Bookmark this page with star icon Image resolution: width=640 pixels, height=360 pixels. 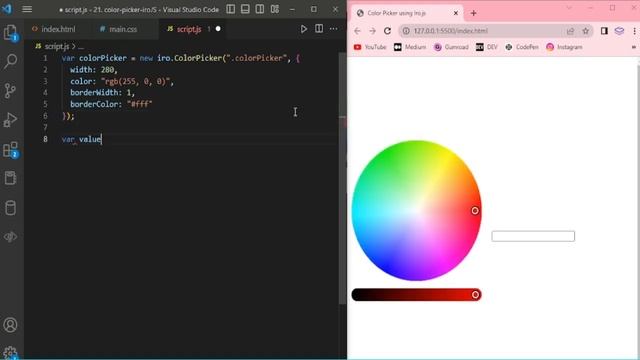coord(586,31)
